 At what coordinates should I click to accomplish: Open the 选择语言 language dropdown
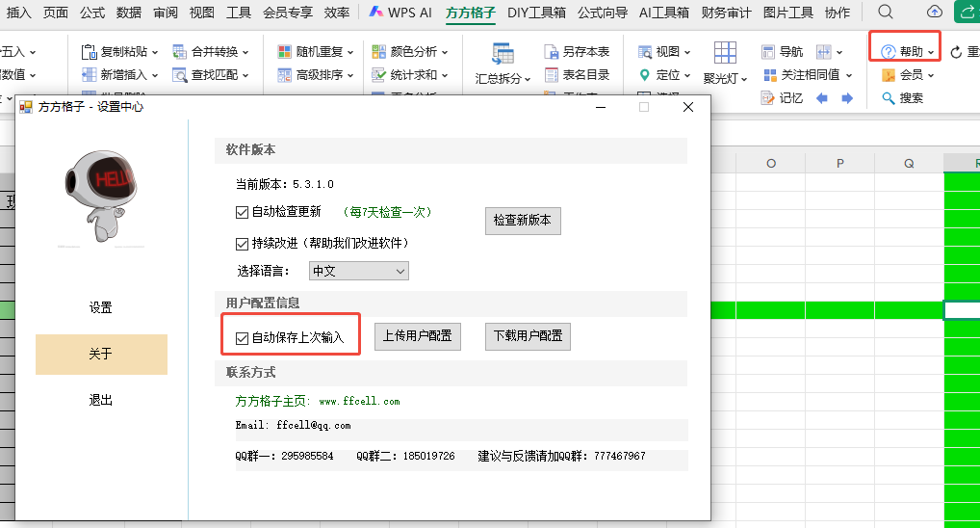coord(358,272)
